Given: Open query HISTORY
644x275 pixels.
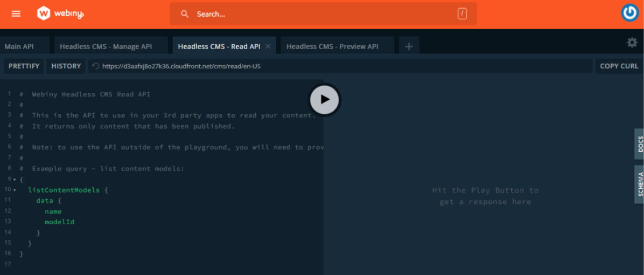Looking at the screenshot, I should pos(66,66).
